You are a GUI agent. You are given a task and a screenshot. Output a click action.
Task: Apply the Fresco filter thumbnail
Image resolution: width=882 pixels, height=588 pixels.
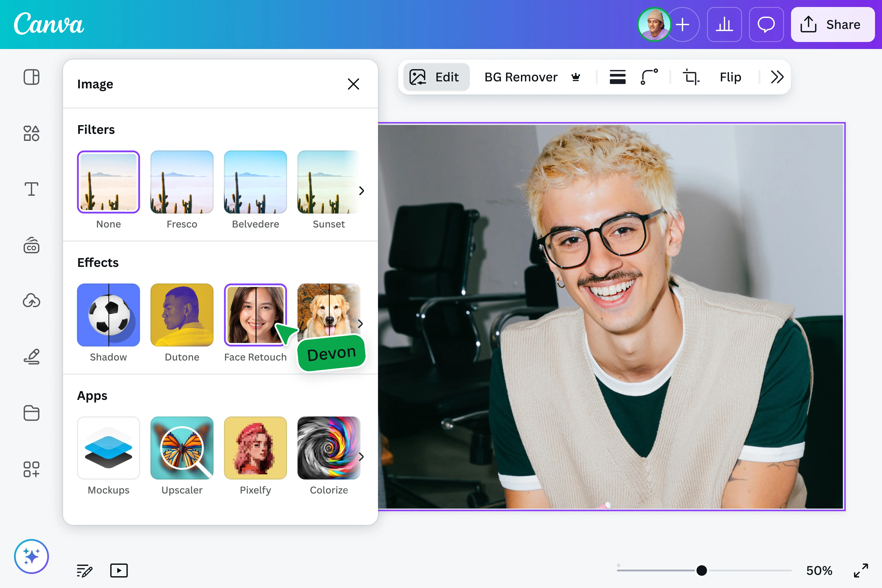[x=182, y=182]
